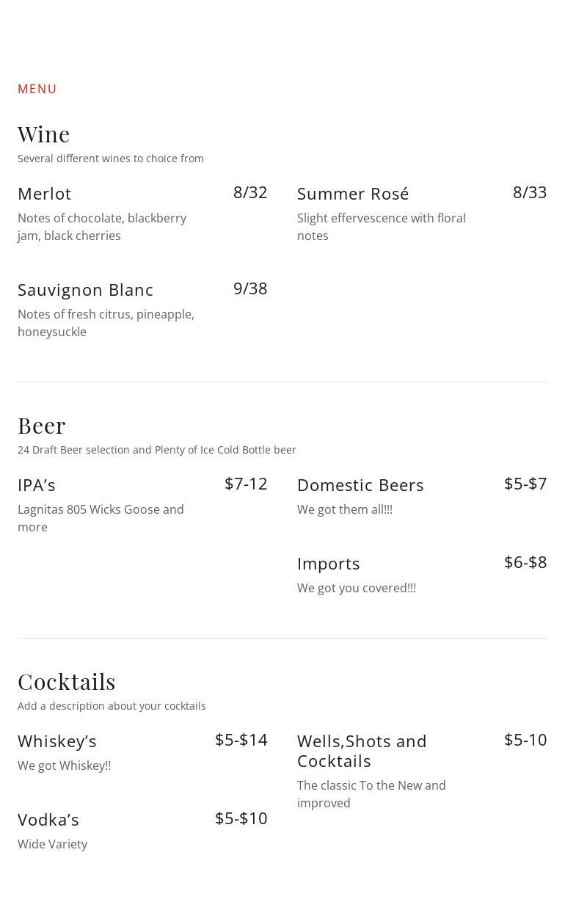The height and width of the screenshot is (924, 565).
Task: Click the Whiskey's item title
Action: click(57, 741)
